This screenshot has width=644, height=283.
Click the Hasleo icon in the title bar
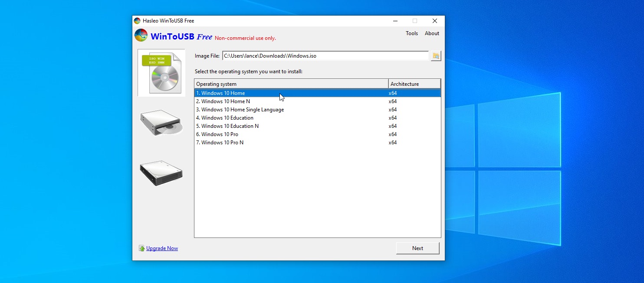point(137,20)
